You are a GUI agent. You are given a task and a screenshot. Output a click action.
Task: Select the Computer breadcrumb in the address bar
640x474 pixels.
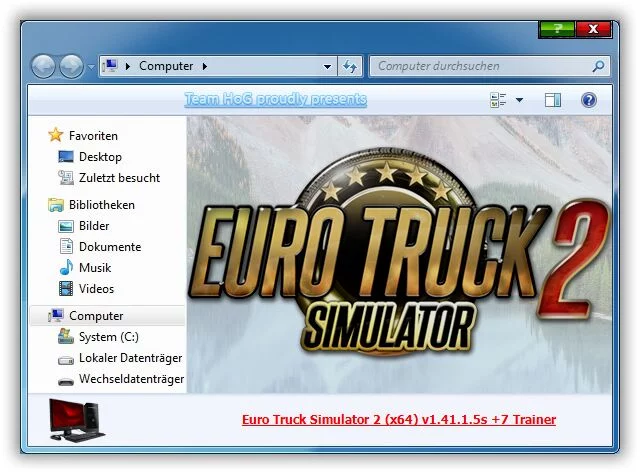point(166,66)
